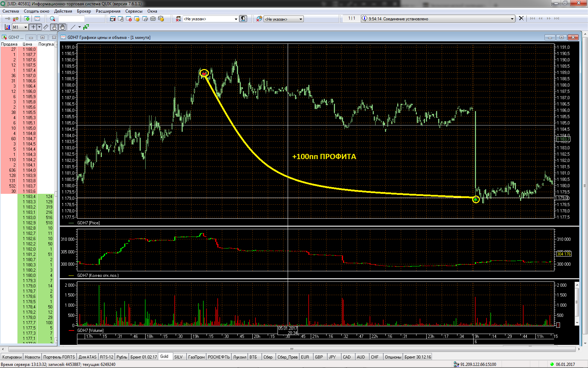588x368 pixels.
Task: Switch to the Портфель FORTS tab
Action: click(59, 357)
